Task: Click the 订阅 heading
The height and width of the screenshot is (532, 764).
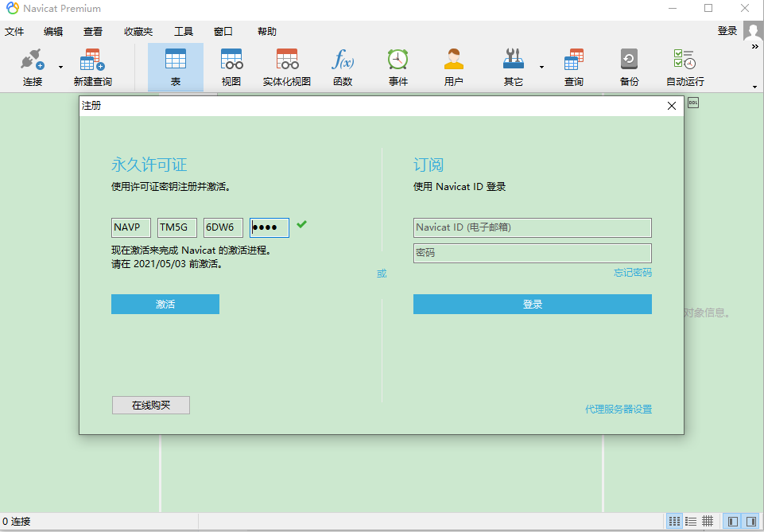Action: [x=429, y=165]
